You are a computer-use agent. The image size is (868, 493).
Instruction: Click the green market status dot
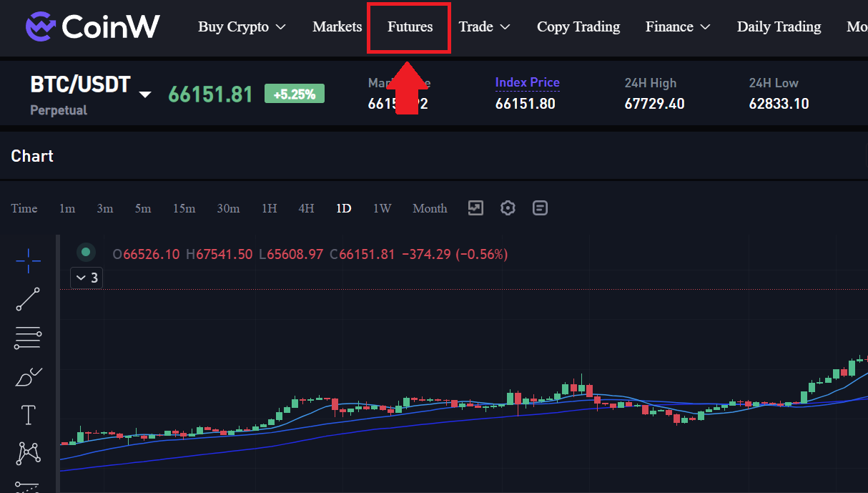pyautogui.click(x=86, y=252)
